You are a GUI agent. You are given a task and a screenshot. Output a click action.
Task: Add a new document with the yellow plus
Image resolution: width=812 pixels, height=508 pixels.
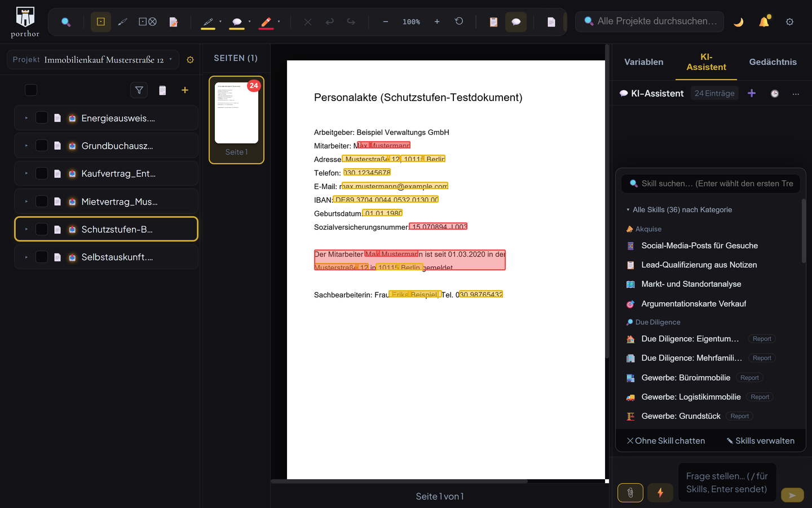pyautogui.click(x=185, y=90)
